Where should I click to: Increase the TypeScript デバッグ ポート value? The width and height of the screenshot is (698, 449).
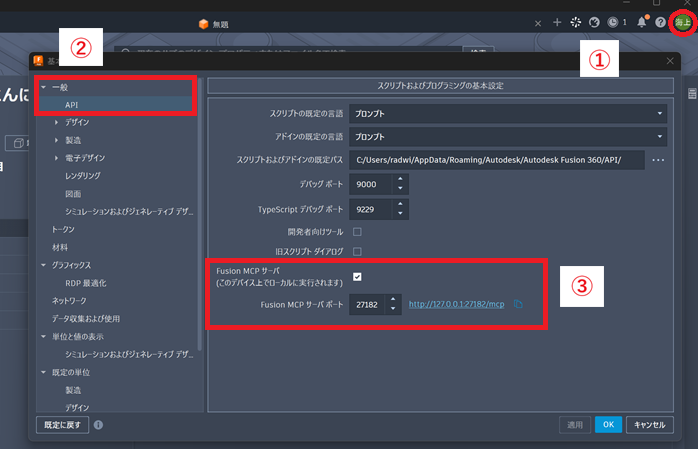tap(400, 204)
